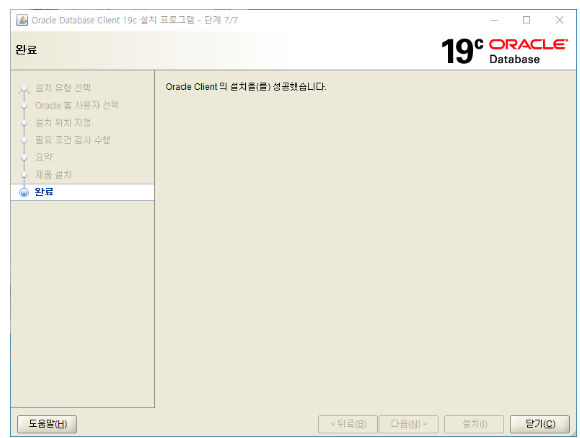Viewport: 580px width, 438px height.
Task: Open help with the 도움말(H) button
Action: (47, 424)
